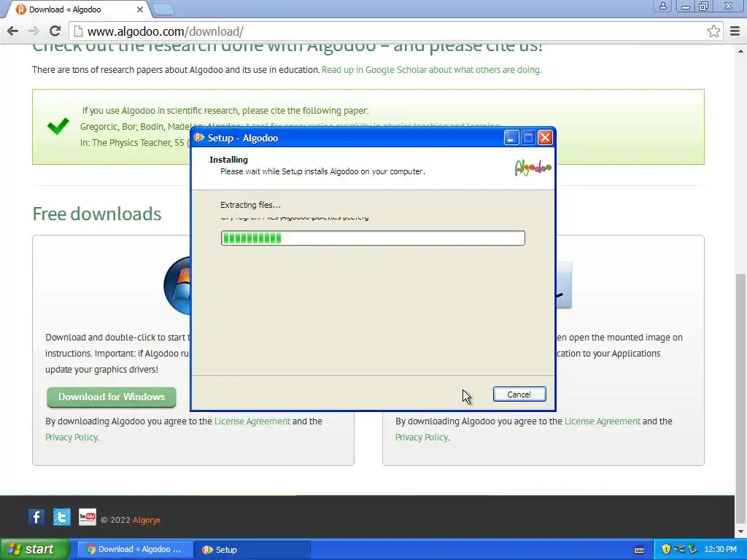This screenshot has width=747, height=560.
Task: Switch to Download « Algodoo taskbar item
Action: [x=135, y=550]
